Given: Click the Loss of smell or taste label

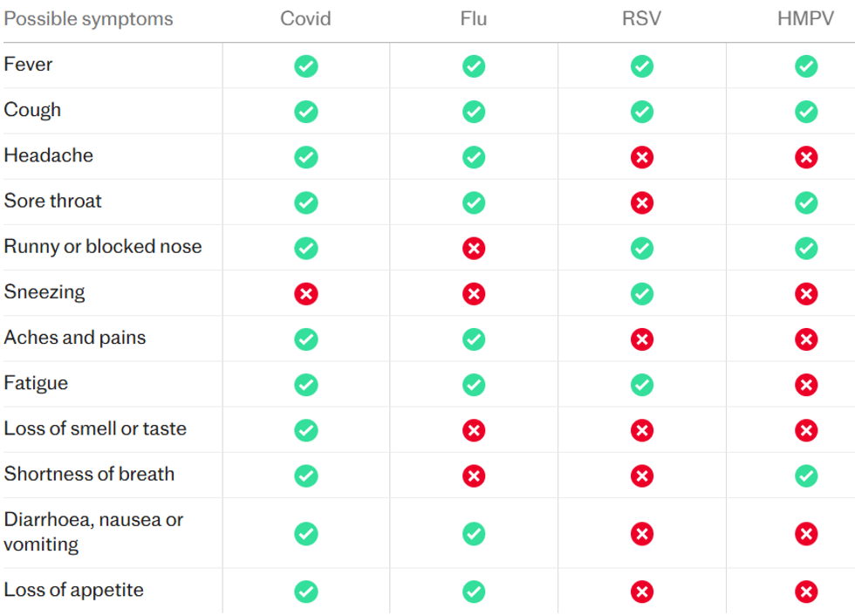Looking at the screenshot, I should [x=95, y=428].
